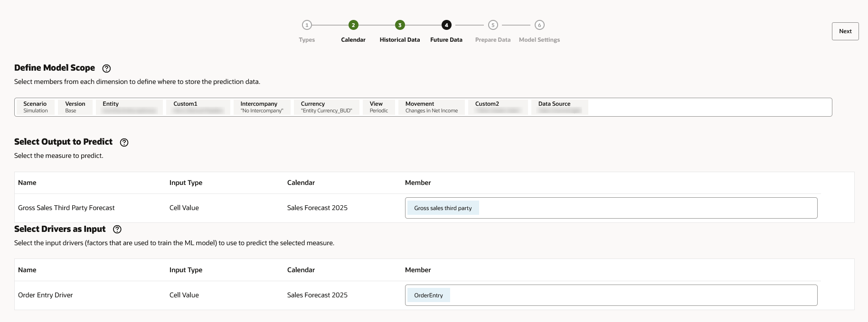Open the Version Base dimension selector

(75, 107)
